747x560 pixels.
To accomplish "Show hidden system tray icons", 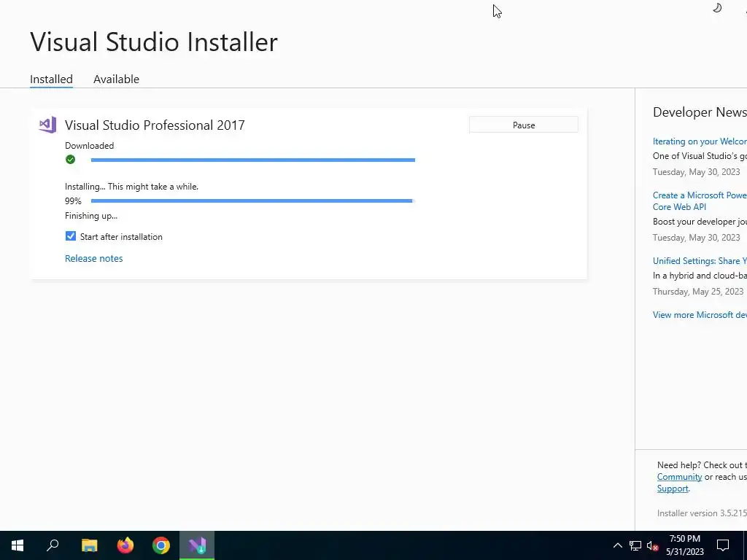I will click(x=617, y=545).
